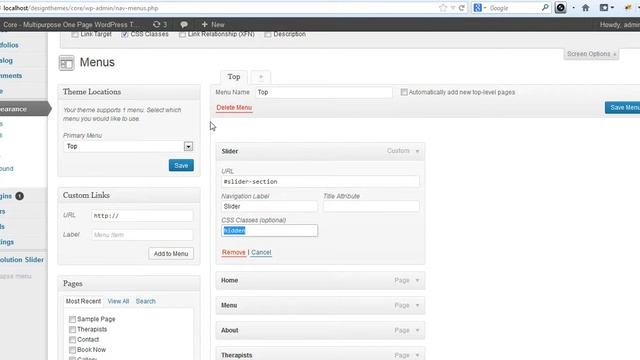640x360 pixels.
Task: Check the Contact page checkbox
Action: point(72,340)
